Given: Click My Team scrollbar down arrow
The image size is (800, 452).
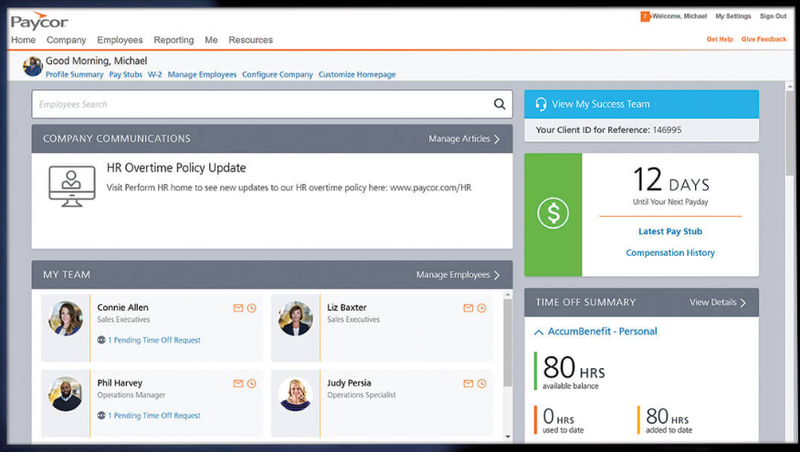Looking at the screenshot, I should click(x=508, y=437).
